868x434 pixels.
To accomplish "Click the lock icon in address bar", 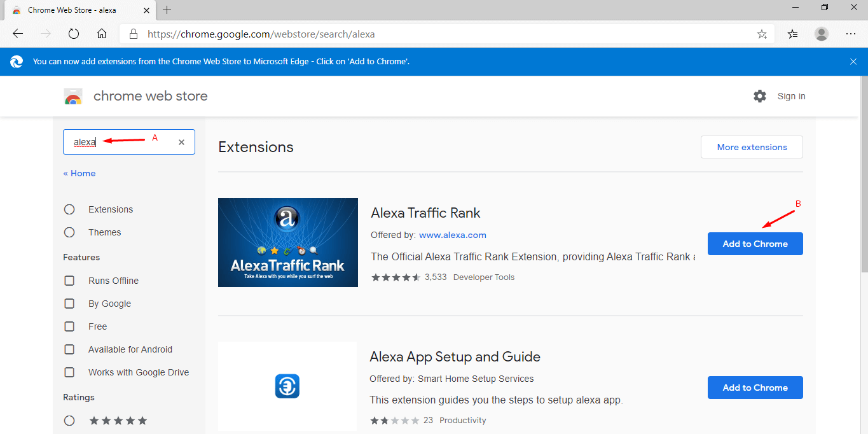I will coord(134,34).
